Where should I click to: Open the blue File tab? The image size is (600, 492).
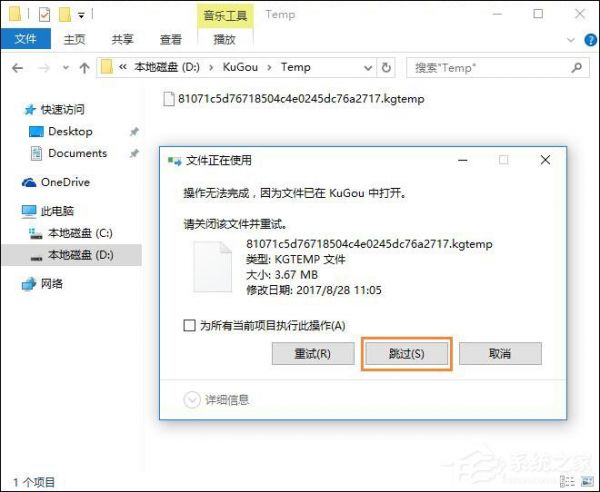[x=26, y=39]
